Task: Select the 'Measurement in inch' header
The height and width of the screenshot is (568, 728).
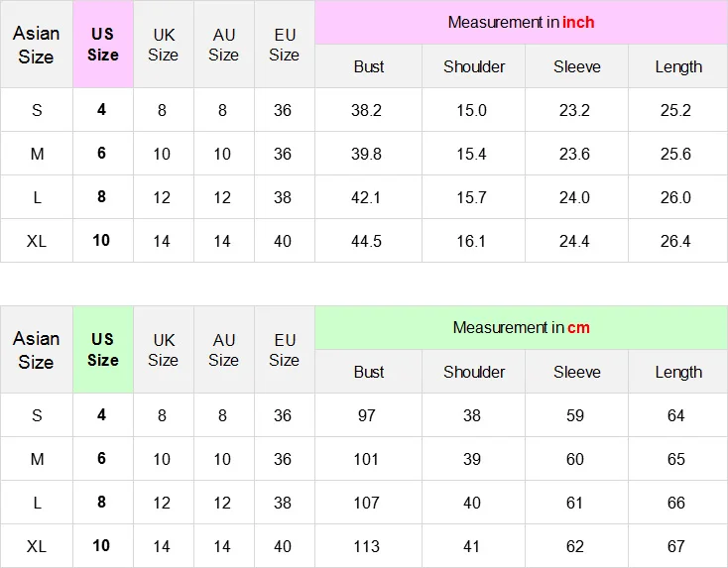Action: (521, 22)
